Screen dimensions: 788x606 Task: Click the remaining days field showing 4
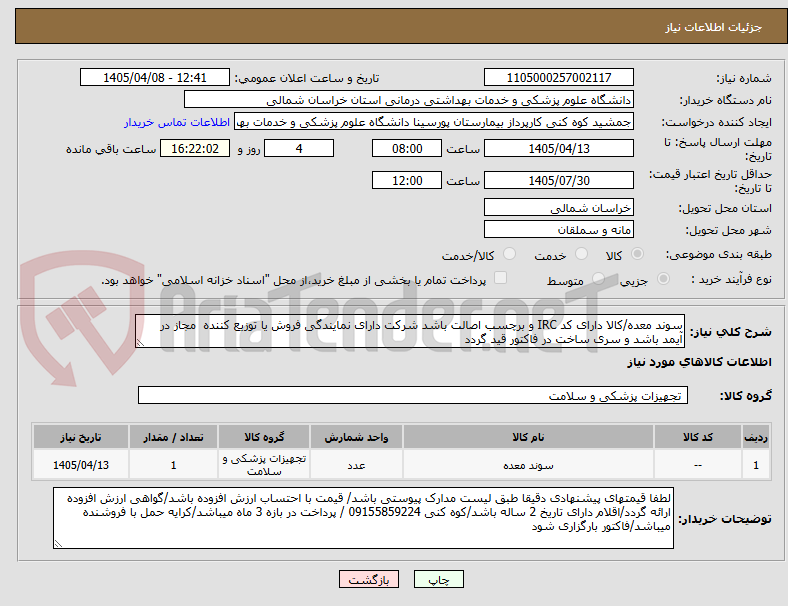pyautogui.click(x=299, y=149)
